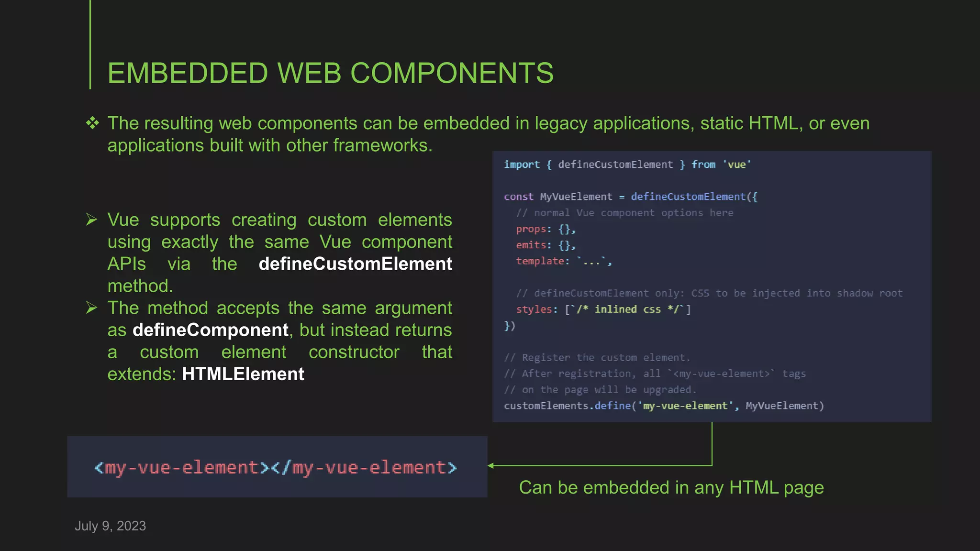Viewport: 980px width, 551px height.
Task: Click the 'EMBEDDED WEB COMPONENTS' slide title
Action: (x=330, y=73)
